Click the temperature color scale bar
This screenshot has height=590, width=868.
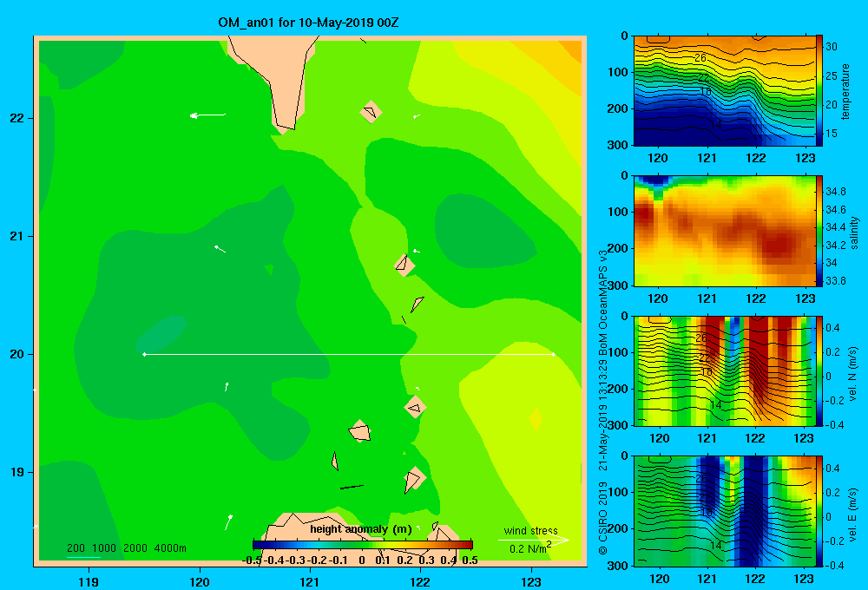click(819, 91)
